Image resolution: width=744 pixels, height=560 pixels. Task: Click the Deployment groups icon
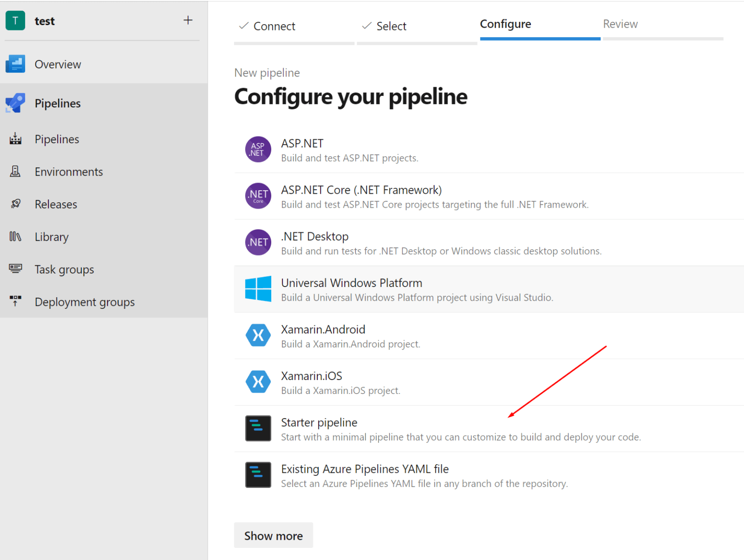pyautogui.click(x=15, y=301)
